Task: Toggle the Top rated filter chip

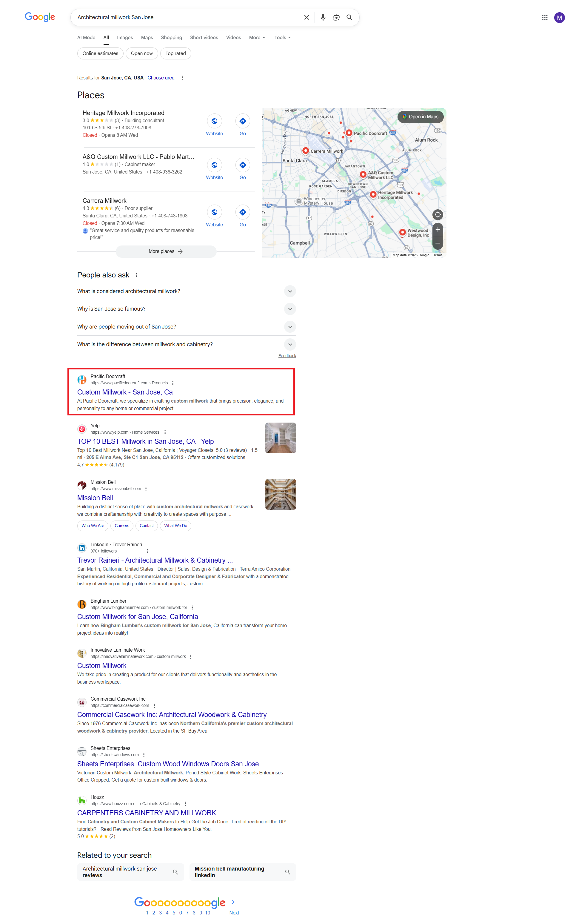Action: [175, 53]
